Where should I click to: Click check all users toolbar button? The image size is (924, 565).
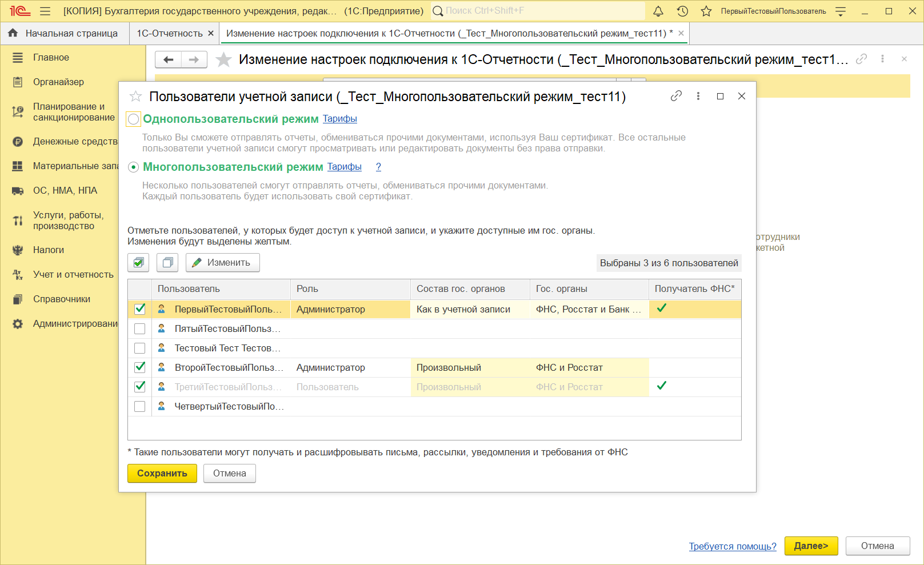coord(138,262)
